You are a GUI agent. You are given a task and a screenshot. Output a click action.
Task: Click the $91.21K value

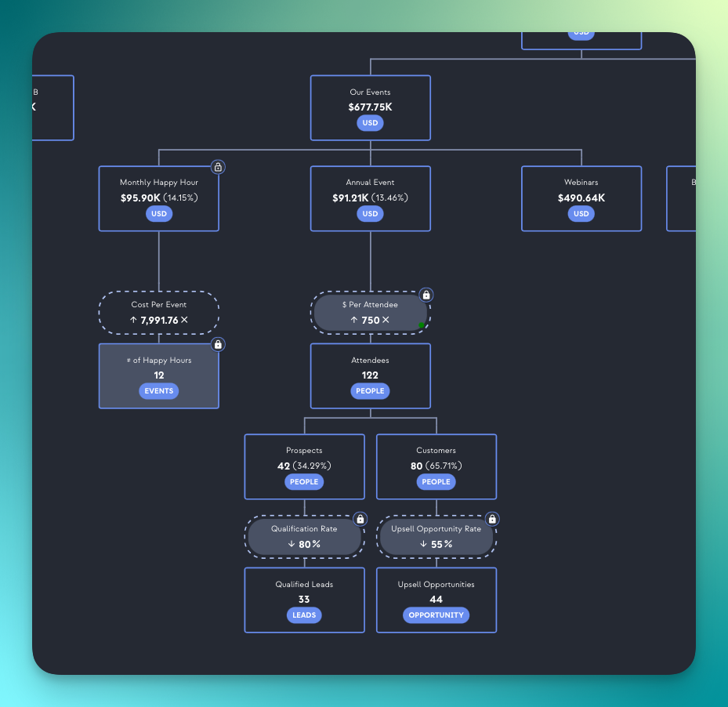(350, 198)
